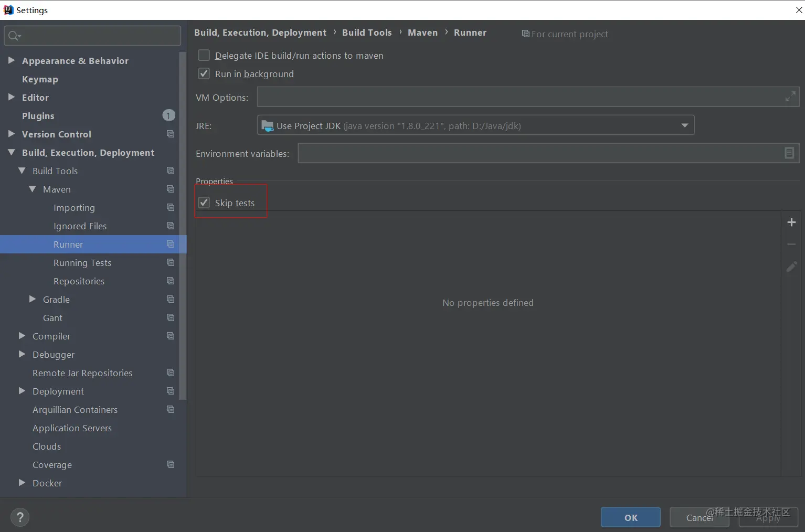Click project-level icon beside Deployment
Viewport: 805px width, 532px height.
(x=171, y=391)
